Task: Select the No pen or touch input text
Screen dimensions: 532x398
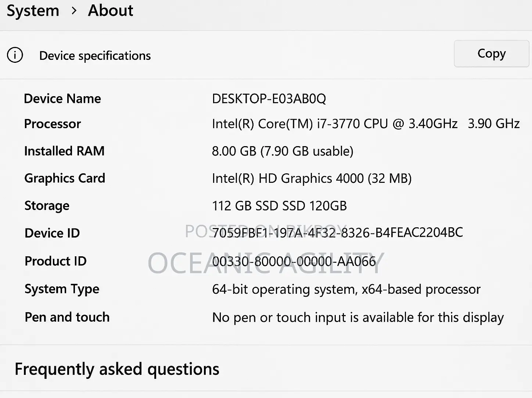Action: pyautogui.click(x=358, y=318)
